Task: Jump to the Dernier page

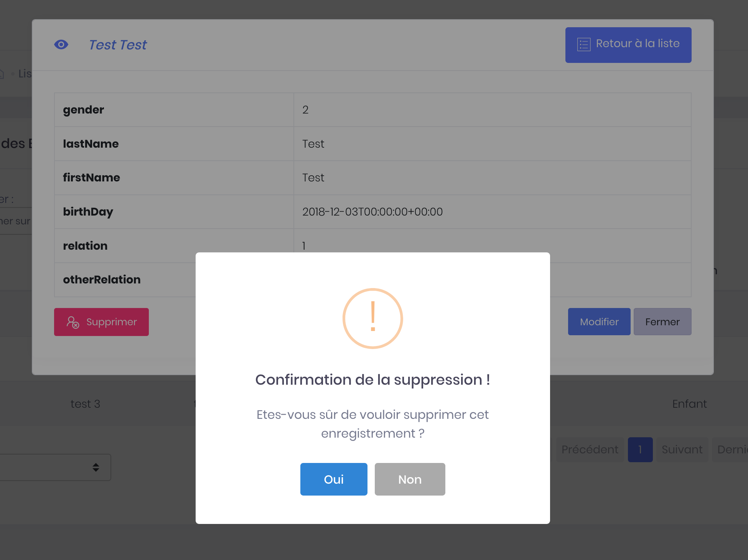Action: click(x=731, y=450)
